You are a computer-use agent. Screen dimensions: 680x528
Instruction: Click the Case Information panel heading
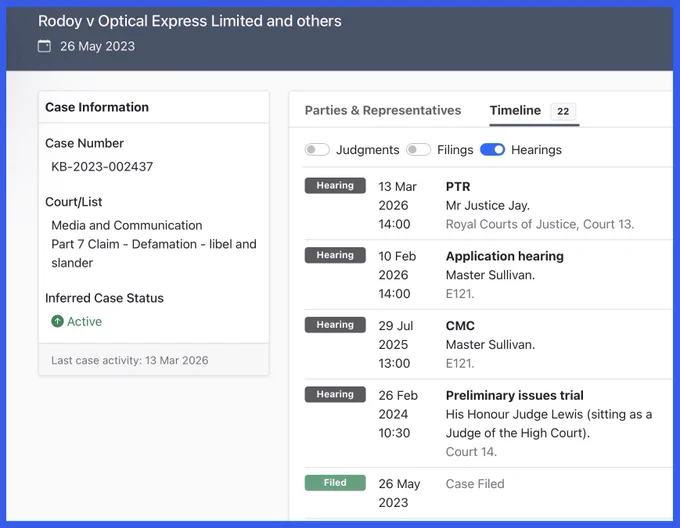point(97,107)
